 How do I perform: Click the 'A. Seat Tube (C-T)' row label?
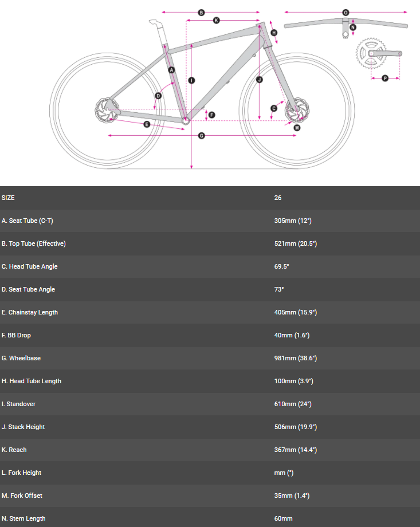(x=28, y=221)
